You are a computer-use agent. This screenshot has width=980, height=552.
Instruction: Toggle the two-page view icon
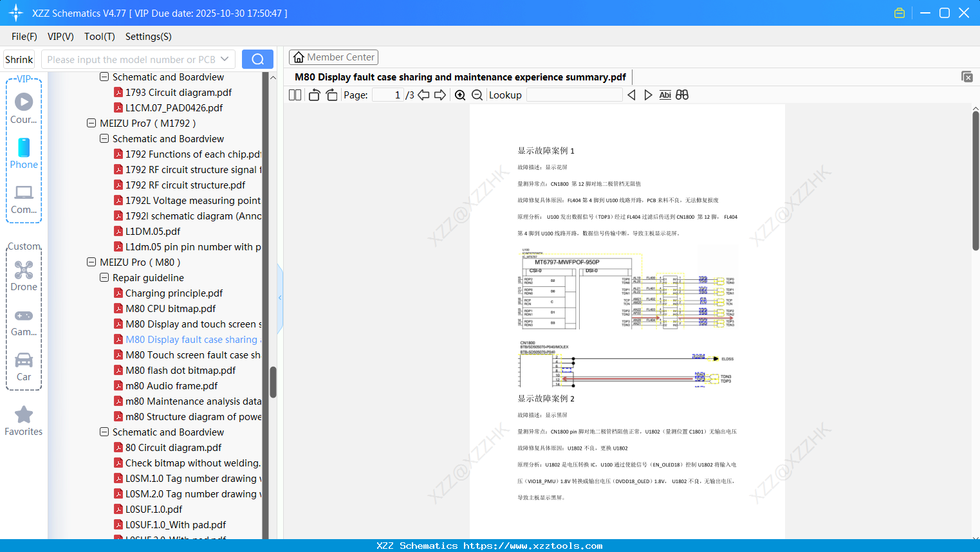pyautogui.click(x=295, y=95)
